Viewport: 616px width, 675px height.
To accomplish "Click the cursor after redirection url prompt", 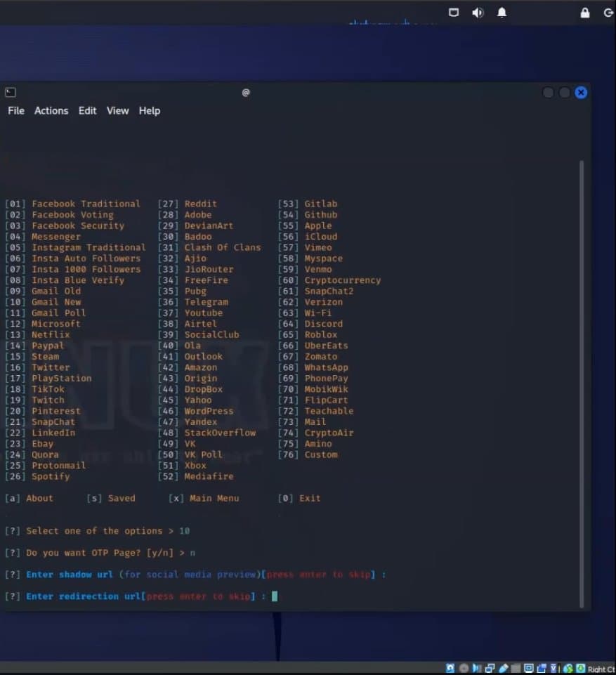I will (275, 596).
